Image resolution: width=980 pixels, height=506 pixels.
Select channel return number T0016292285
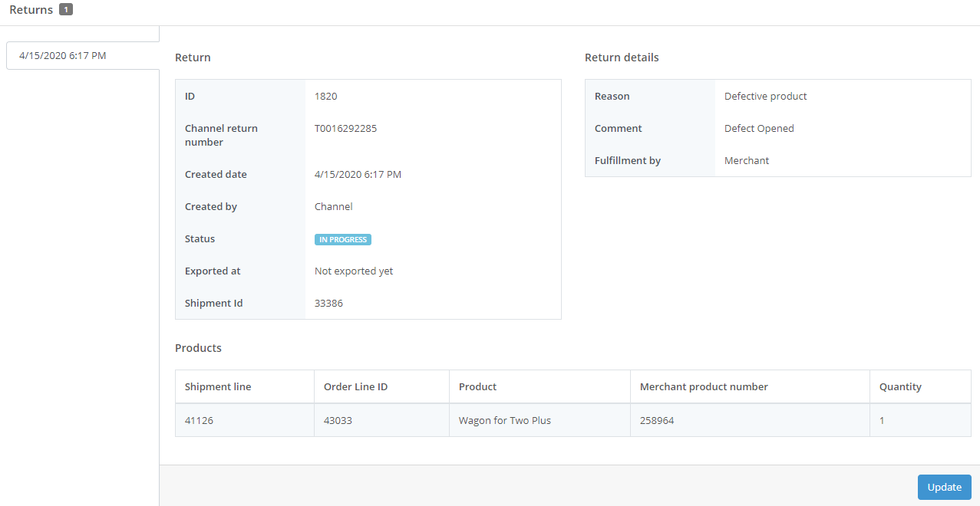(345, 128)
